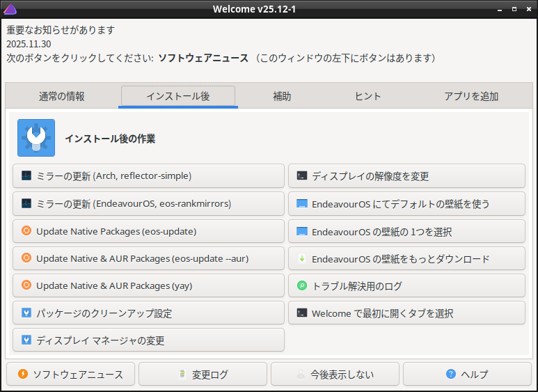The width and height of the screenshot is (538, 392).
Task: Click the monitor icon for reflector-simple mirrors
Action: tap(26, 176)
